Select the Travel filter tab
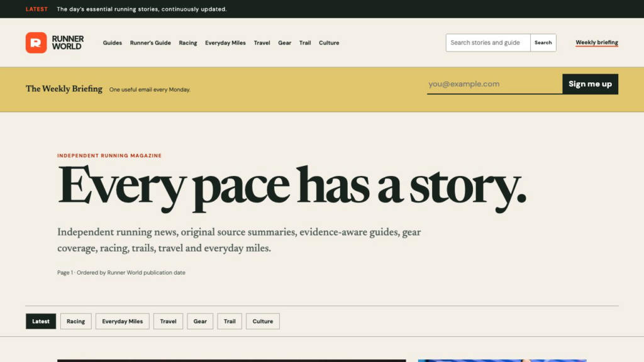The image size is (644, 362). tap(168, 321)
